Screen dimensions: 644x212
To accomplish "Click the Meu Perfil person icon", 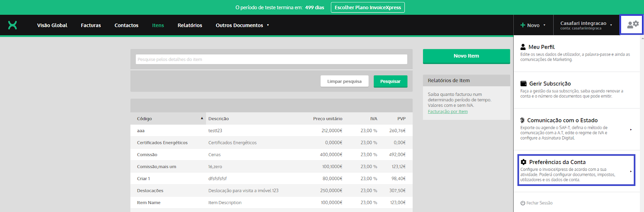I will pos(523,47).
